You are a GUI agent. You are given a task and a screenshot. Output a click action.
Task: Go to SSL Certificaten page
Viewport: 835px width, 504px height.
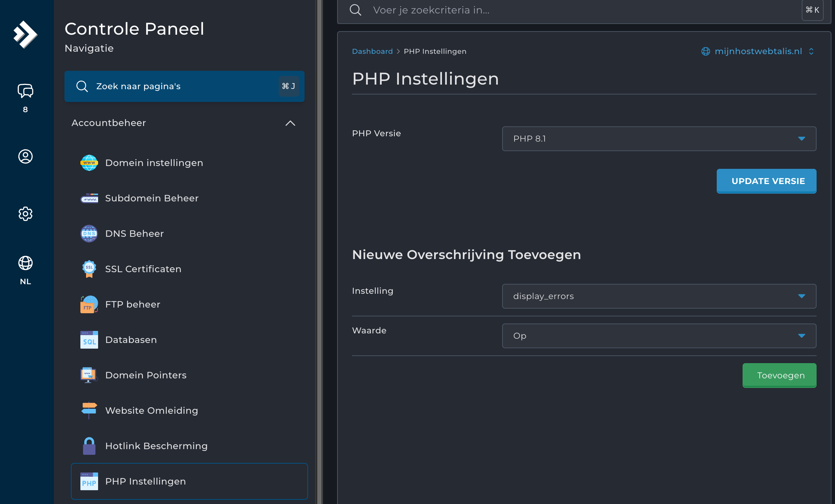[x=189, y=269]
